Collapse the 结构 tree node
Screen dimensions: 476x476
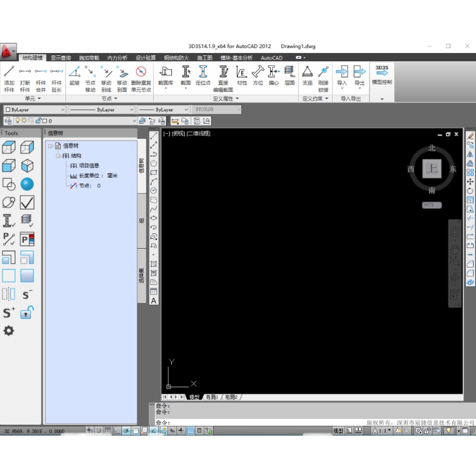[x=58, y=156]
